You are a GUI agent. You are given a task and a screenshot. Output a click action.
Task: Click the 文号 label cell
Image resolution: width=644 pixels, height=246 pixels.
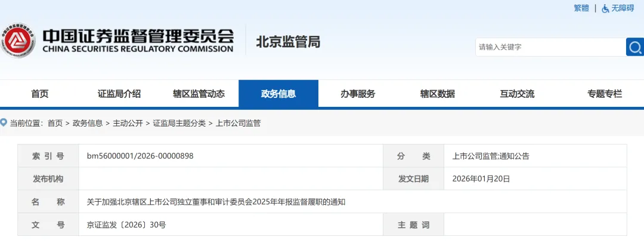48,225
